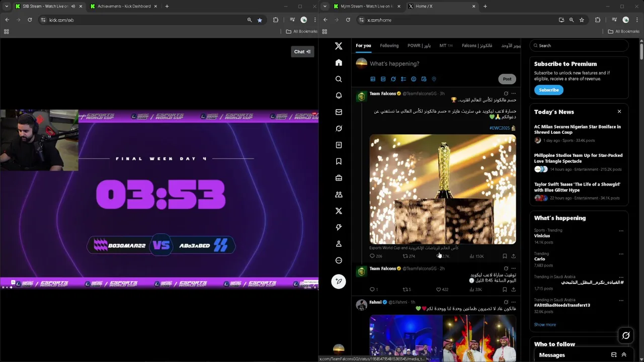This screenshot has height=362, width=644.
Task: Bookmark the Team Falcons trophy post
Action: click(x=505, y=256)
